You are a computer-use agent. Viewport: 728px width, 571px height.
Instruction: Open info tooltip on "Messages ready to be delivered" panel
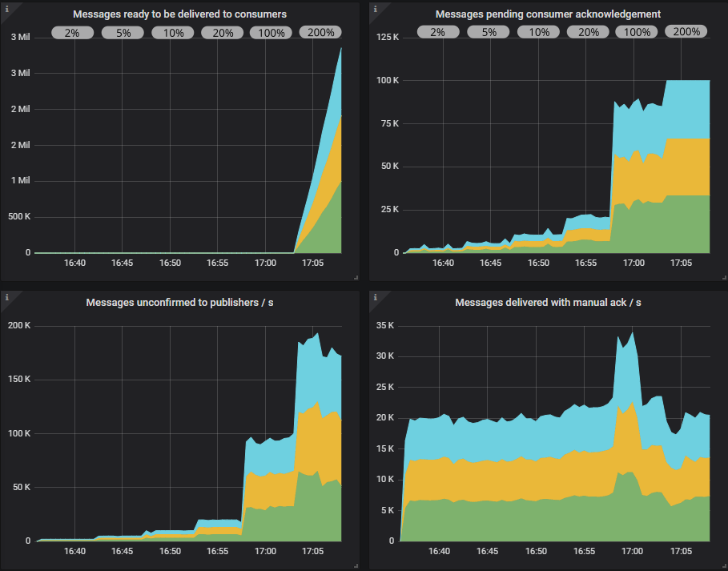point(8,7)
